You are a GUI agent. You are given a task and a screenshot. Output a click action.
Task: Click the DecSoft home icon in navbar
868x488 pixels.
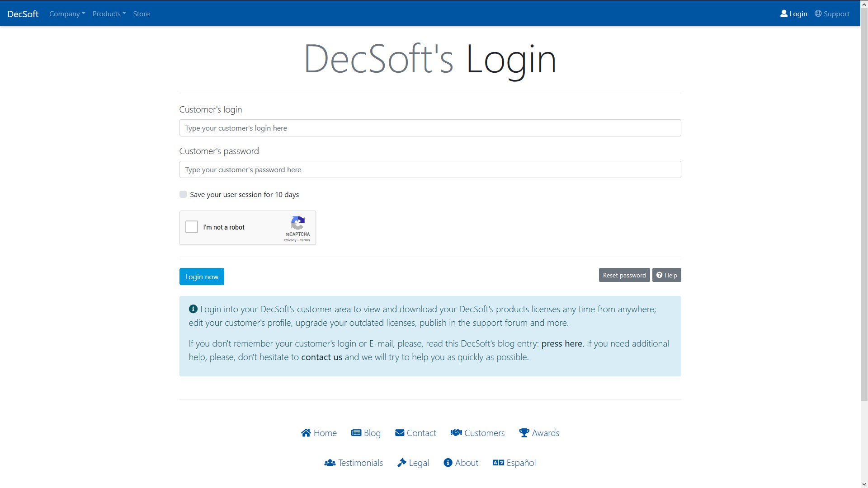click(x=23, y=13)
